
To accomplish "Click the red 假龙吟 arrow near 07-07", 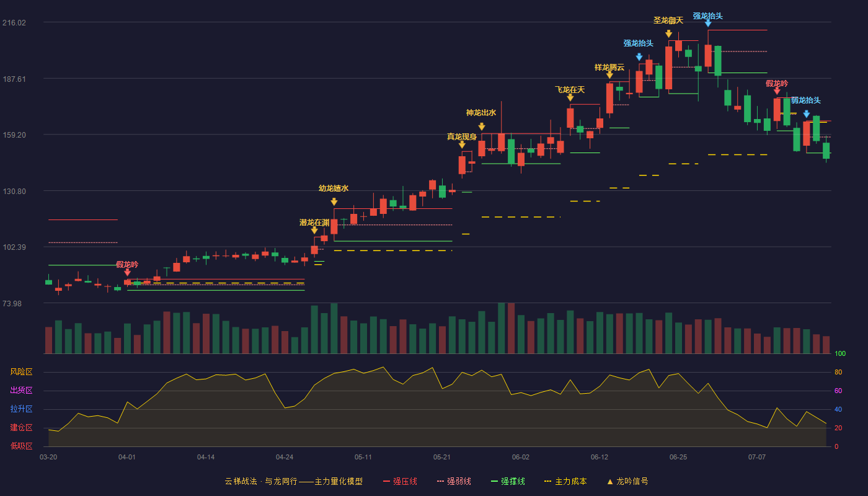I will [777, 91].
